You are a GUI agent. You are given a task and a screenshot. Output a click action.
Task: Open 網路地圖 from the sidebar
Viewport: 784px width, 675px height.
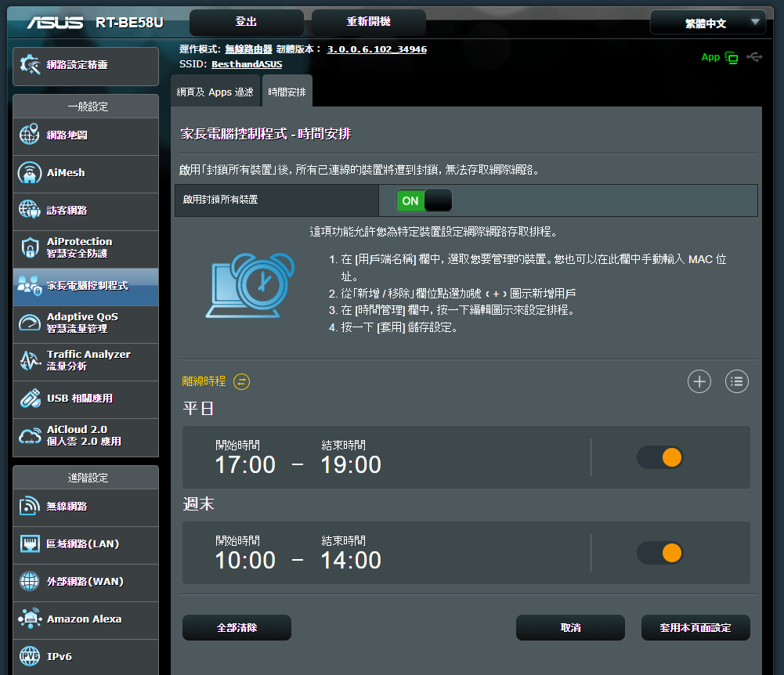click(x=86, y=135)
